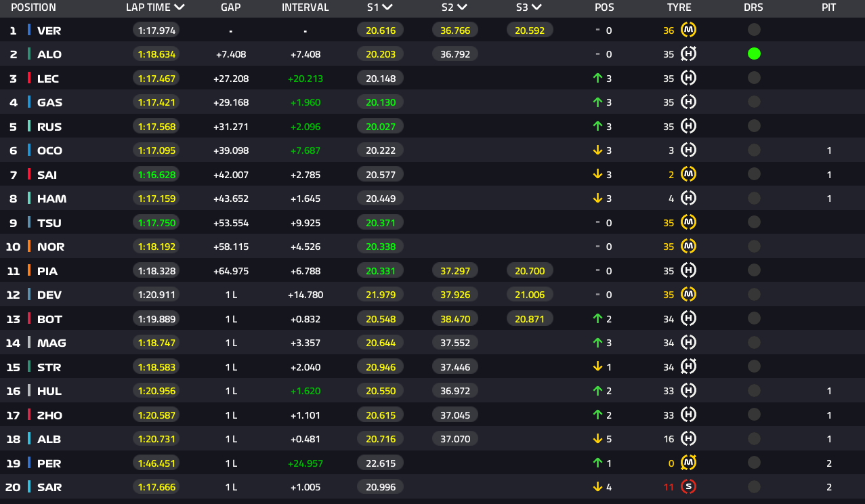Screen dimensions: 865x504
Task: Click Bottas's 38.470 sector 2 time
Action: (455, 319)
